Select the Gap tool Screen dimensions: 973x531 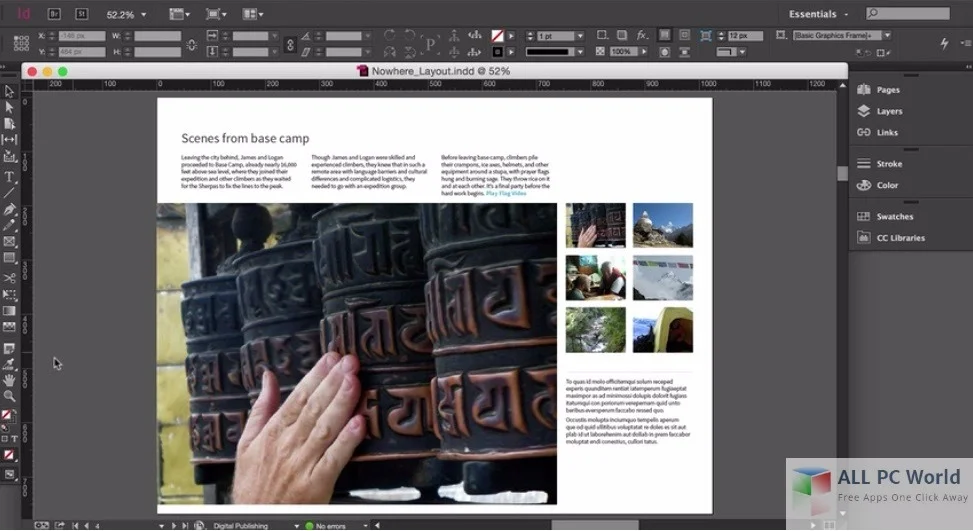click(x=9, y=140)
